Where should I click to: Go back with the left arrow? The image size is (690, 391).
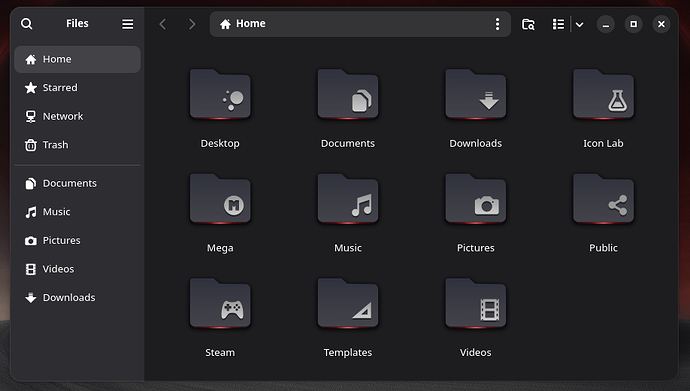(x=162, y=24)
